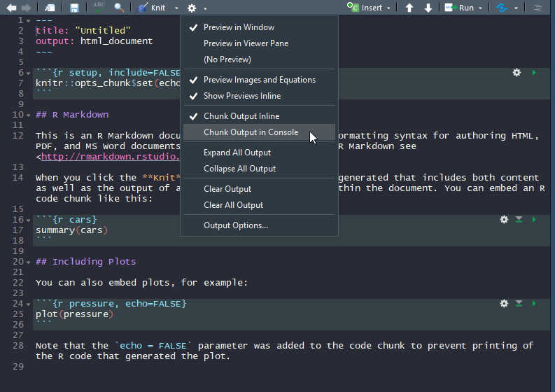The height and width of the screenshot is (392, 555).
Task: Go to next chunk down arrow
Action: 428,8
